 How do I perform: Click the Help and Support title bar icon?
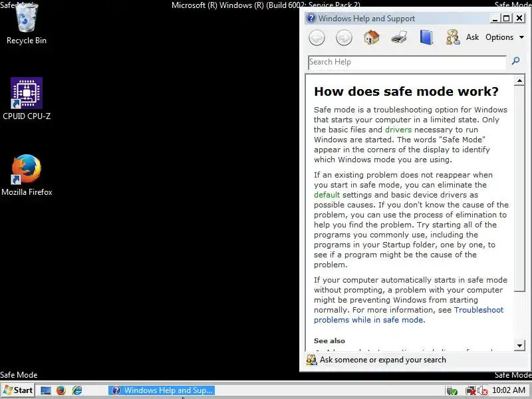tap(311, 18)
